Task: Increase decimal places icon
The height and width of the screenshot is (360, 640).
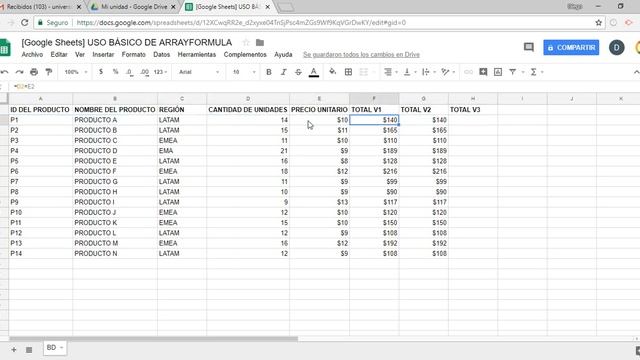Action: pyautogui.click(x=144, y=72)
